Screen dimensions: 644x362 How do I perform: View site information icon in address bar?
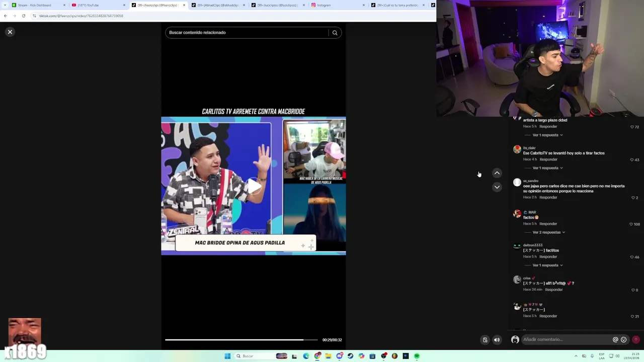pos(34,16)
